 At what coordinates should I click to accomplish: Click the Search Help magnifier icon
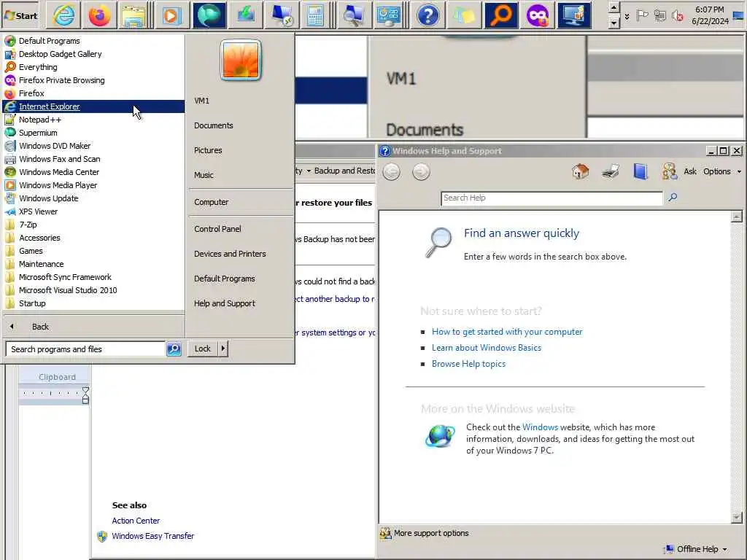[x=673, y=197]
